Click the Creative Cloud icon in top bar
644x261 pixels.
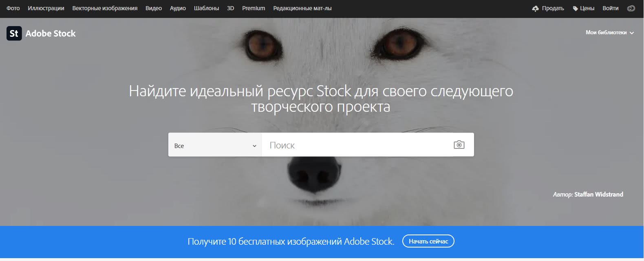[631, 8]
